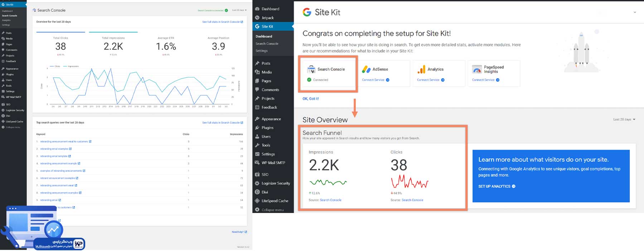This screenshot has height=251, width=644.
Task: Click Loginizer Security gear icon, right sidebar
Action: coord(257,183)
